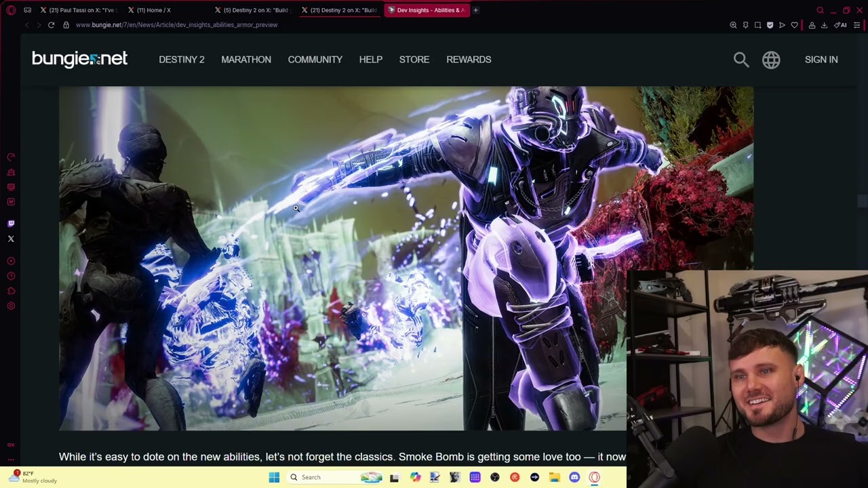Viewport: 868px width, 488px height.
Task: Open the Help nav menu
Action: pos(371,60)
